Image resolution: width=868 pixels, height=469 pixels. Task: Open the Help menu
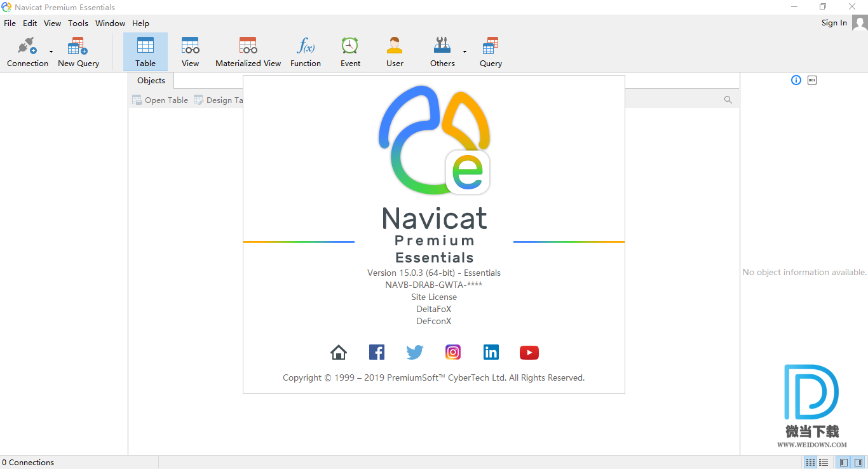140,23
